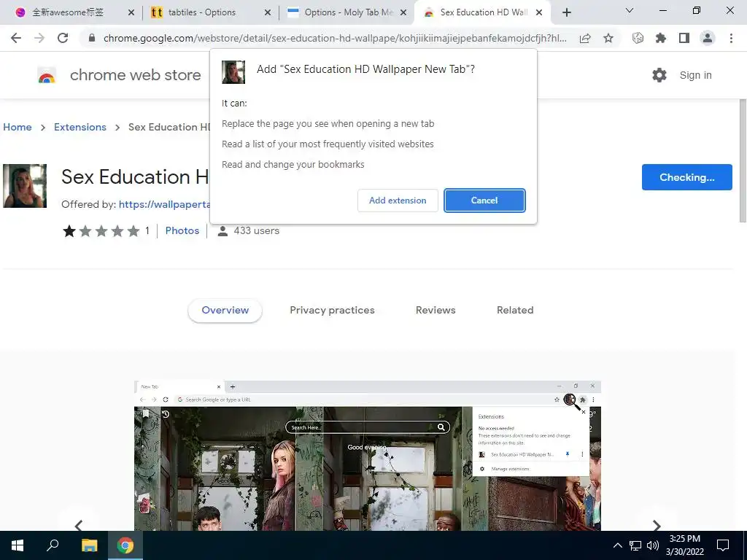Viewport: 747px width, 560px height.
Task: Close the 全新awesome标签 tab
Action: point(131,12)
